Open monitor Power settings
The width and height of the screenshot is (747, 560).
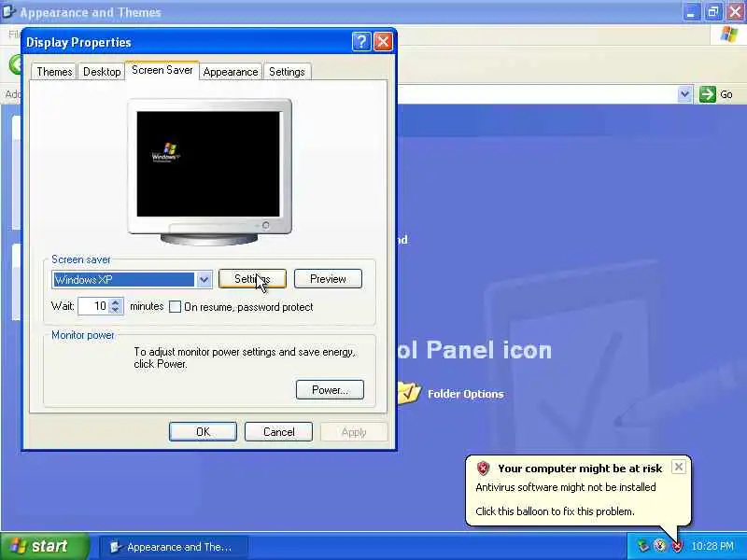(330, 389)
